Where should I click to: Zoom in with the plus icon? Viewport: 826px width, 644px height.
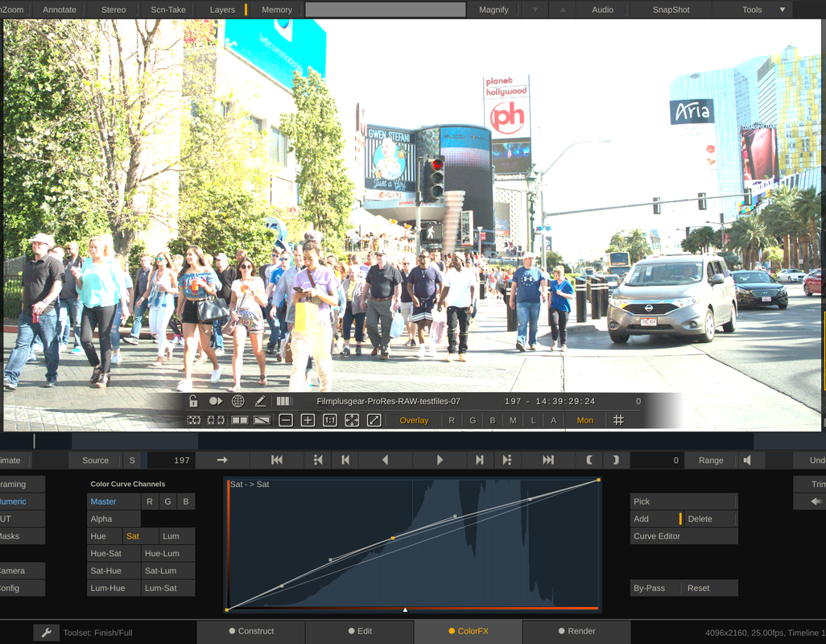point(308,420)
